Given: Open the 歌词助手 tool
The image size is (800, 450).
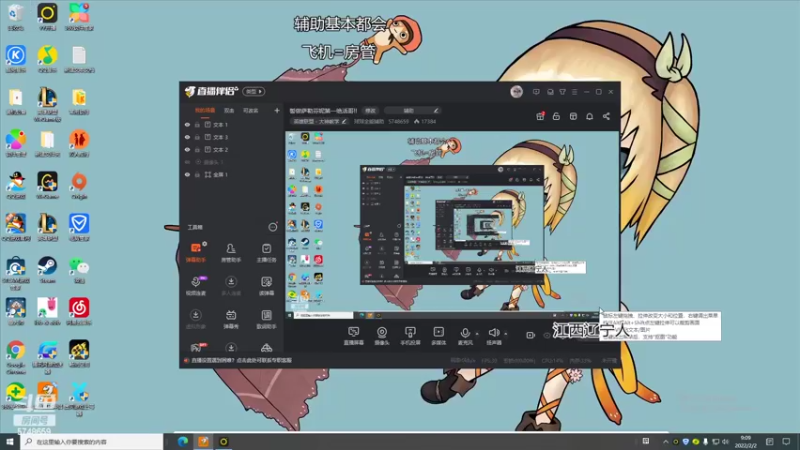Looking at the screenshot, I should [266, 319].
